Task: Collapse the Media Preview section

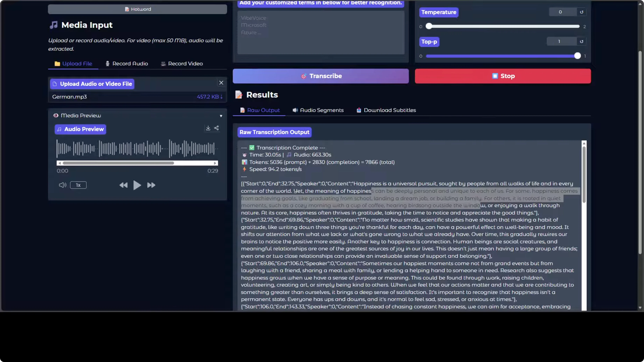Action: tap(221, 116)
